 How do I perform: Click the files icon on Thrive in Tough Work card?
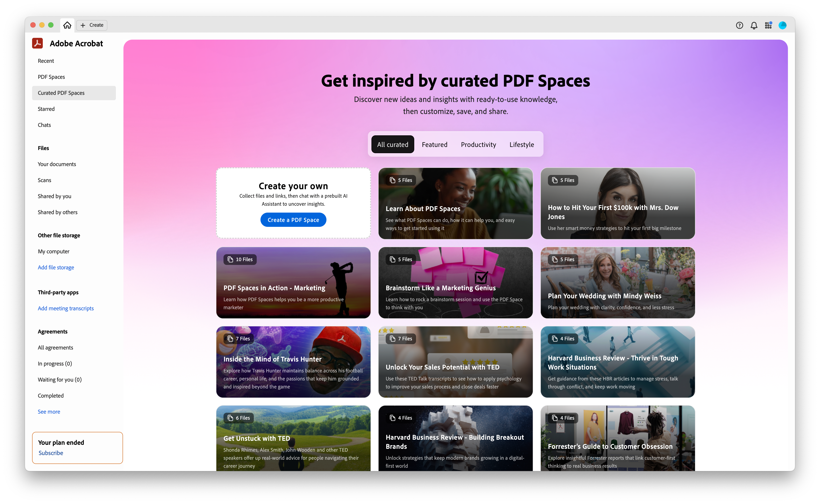click(x=555, y=339)
